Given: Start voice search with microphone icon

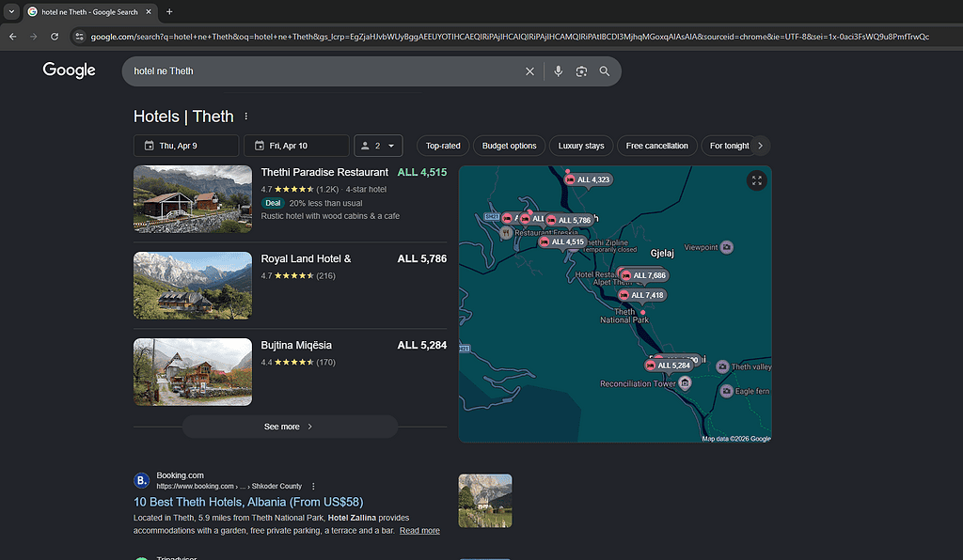Looking at the screenshot, I should point(558,71).
